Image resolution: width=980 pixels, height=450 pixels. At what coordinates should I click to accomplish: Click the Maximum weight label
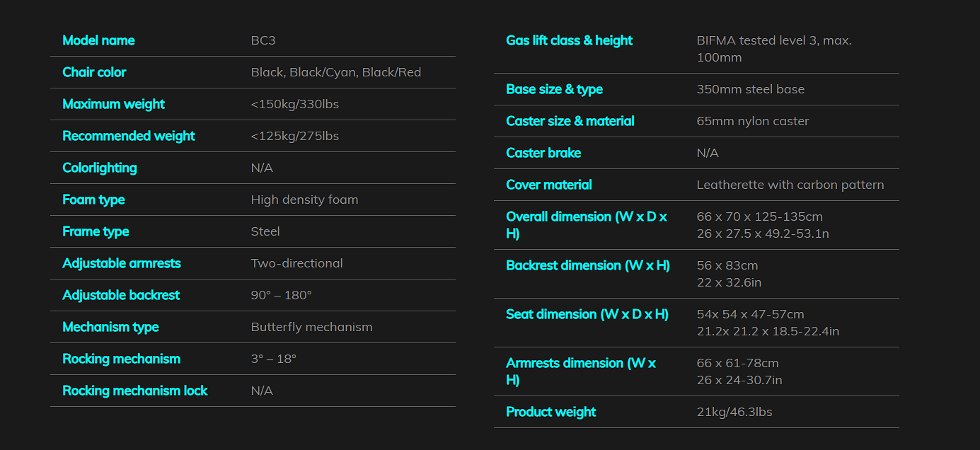pyautogui.click(x=113, y=104)
